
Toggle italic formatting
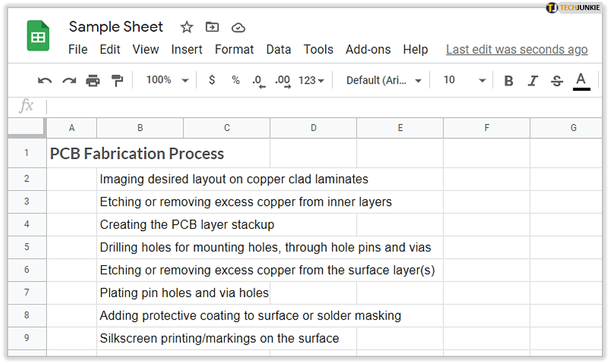pyautogui.click(x=533, y=81)
